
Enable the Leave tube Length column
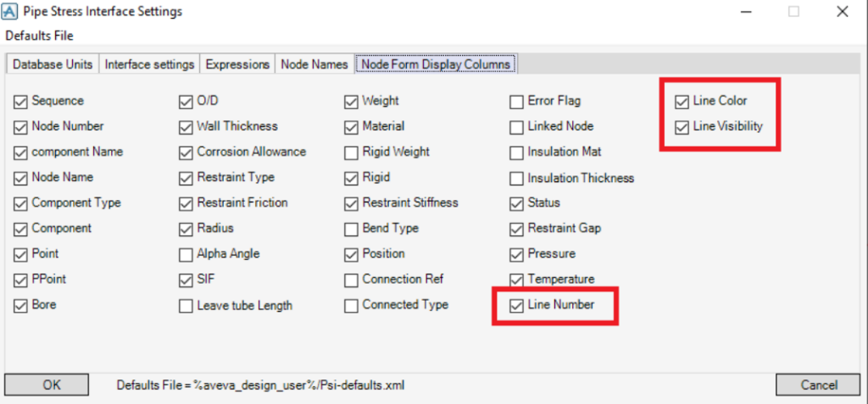coord(186,306)
